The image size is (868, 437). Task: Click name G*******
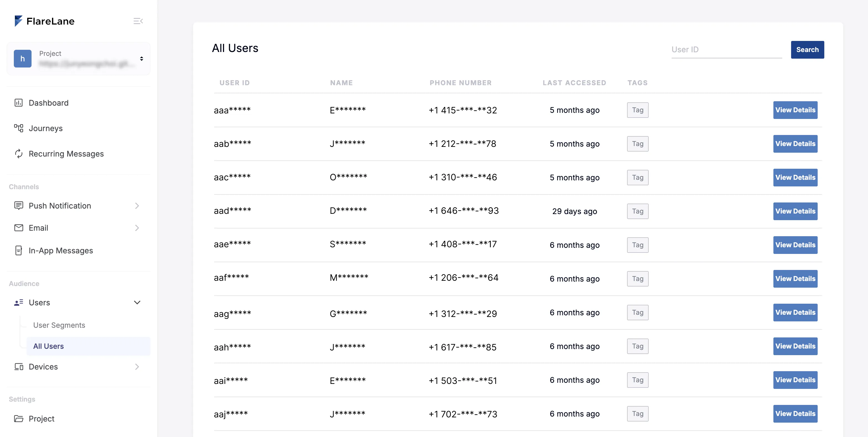[348, 313]
